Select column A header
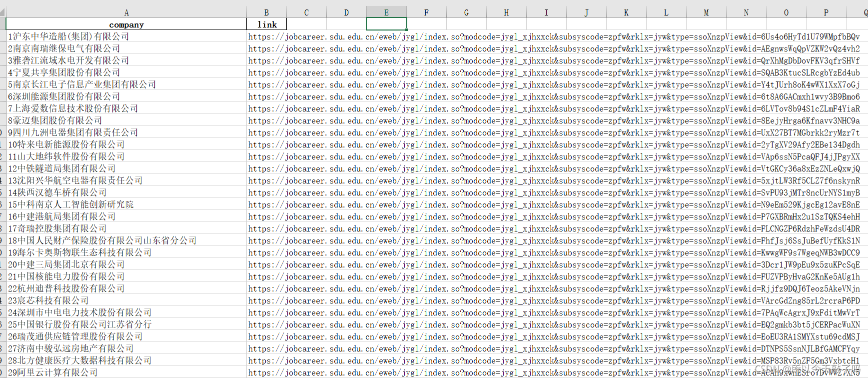 coord(126,12)
